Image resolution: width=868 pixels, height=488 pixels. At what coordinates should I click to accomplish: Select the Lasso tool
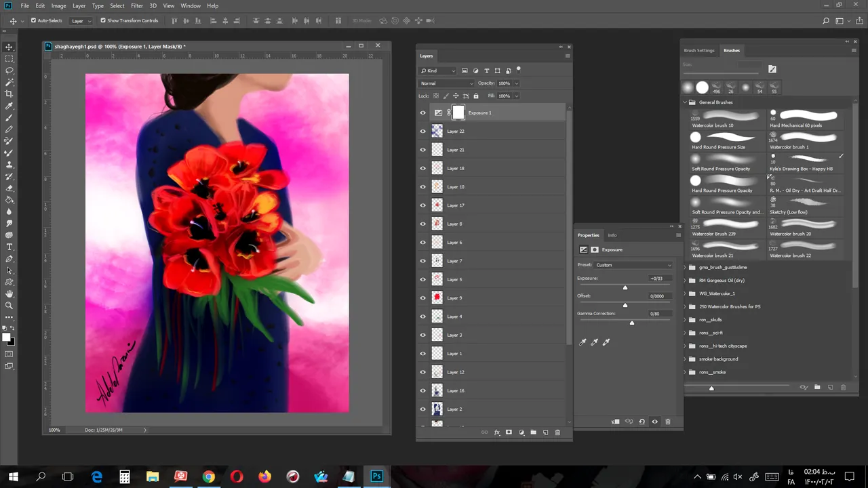9,70
